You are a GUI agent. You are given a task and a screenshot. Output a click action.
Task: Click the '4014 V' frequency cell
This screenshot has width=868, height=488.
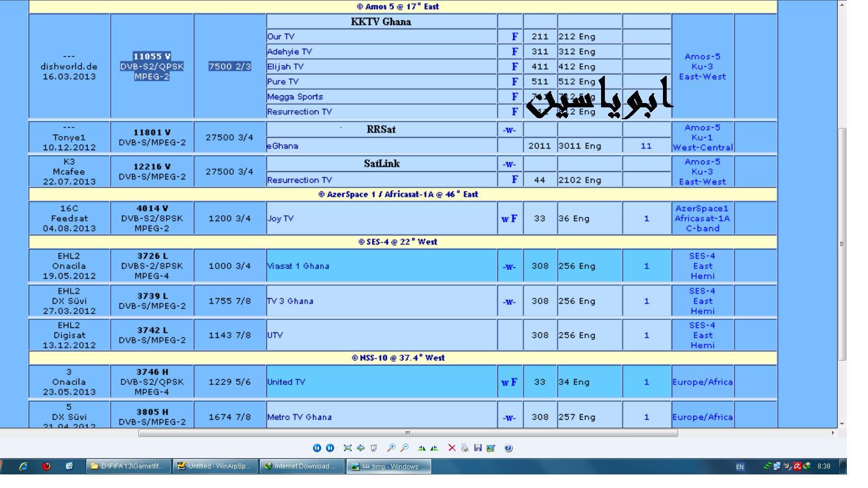[x=152, y=219]
